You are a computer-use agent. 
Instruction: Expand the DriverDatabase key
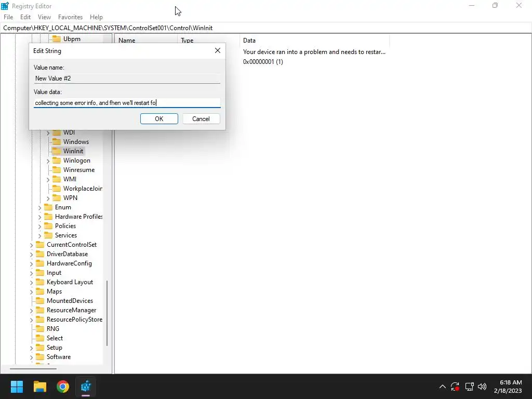32,255
